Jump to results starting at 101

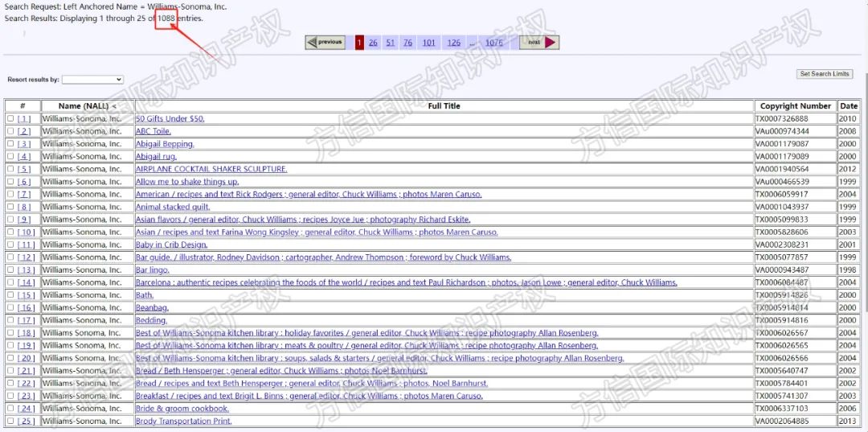pos(429,43)
